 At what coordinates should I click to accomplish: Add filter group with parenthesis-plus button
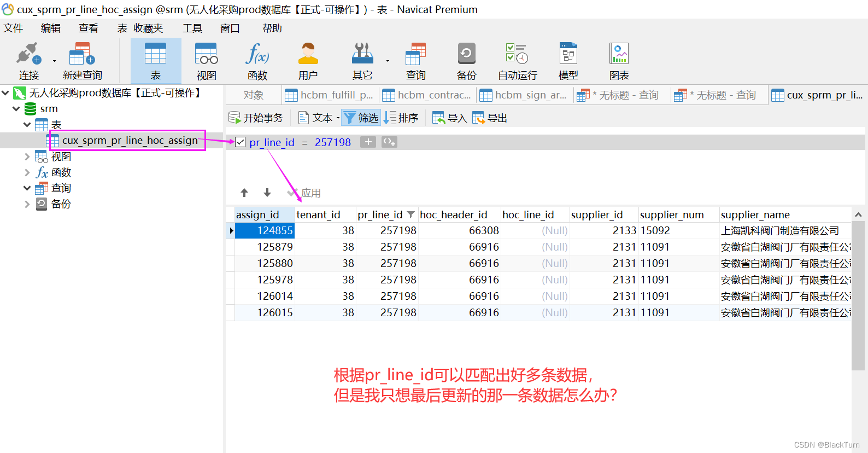389,142
